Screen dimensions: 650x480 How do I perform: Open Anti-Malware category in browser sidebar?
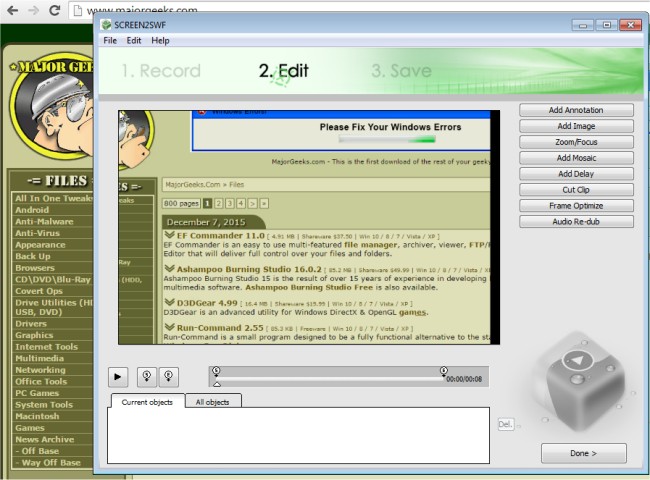tap(44, 221)
